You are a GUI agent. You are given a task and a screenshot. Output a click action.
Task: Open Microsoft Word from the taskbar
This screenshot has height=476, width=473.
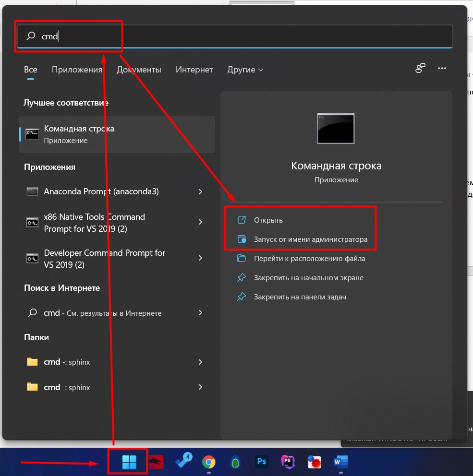click(x=340, y=462)
